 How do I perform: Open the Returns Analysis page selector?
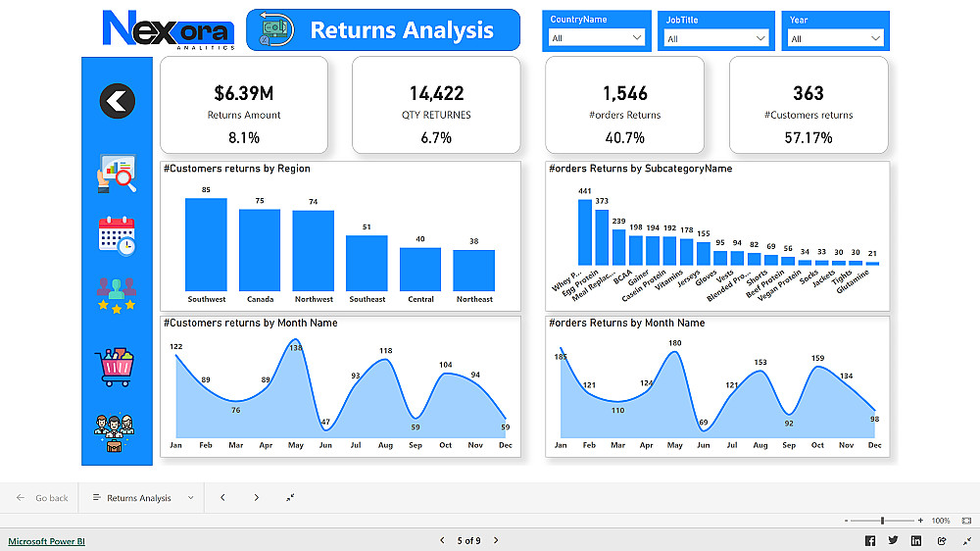[x=143, y=498]
